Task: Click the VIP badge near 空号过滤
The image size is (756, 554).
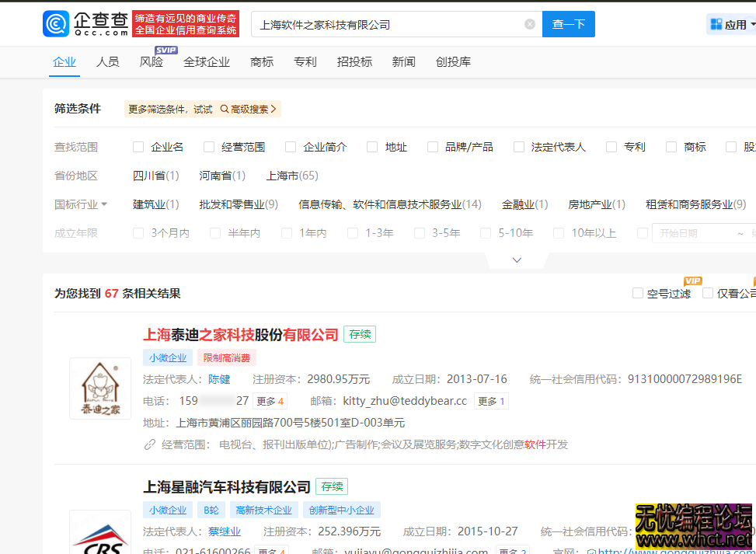Action: 693,280
